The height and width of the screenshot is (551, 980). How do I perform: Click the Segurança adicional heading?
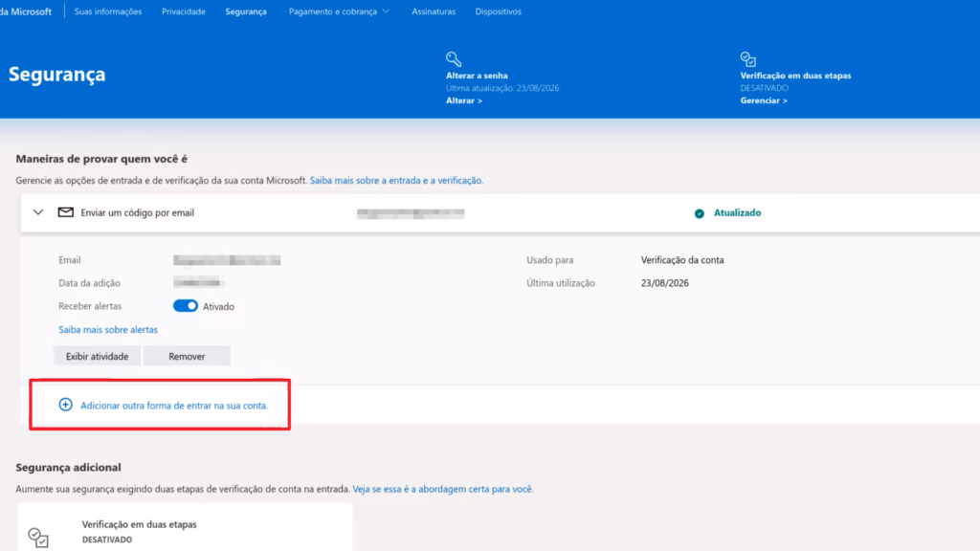69,467
